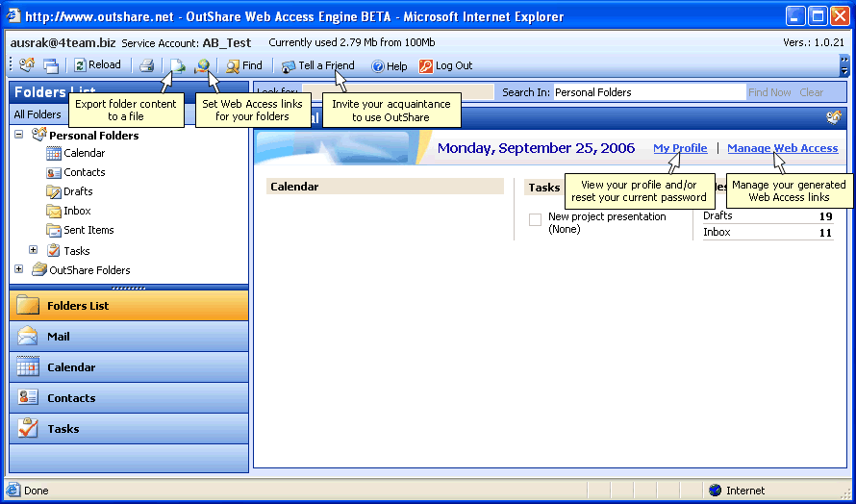
Task: Switch to Mail navigation pane
Action: [129, 337]
